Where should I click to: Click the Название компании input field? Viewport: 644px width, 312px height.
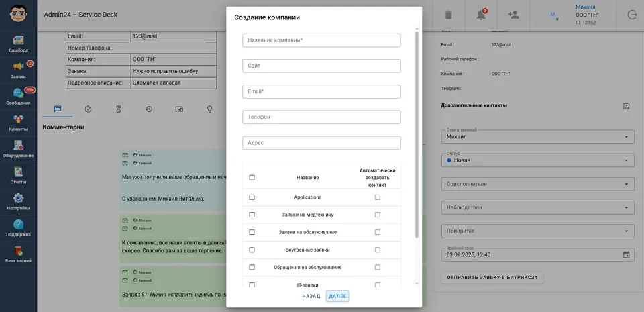tap(321, 40)
